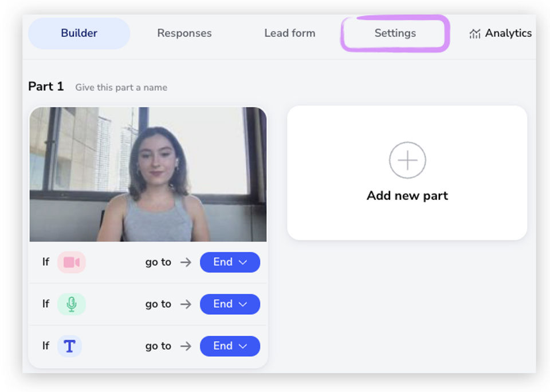Click go to text in microphone row
Image resolution: width=550 pixels, height=392 pixels.
[x=158, y=304]
